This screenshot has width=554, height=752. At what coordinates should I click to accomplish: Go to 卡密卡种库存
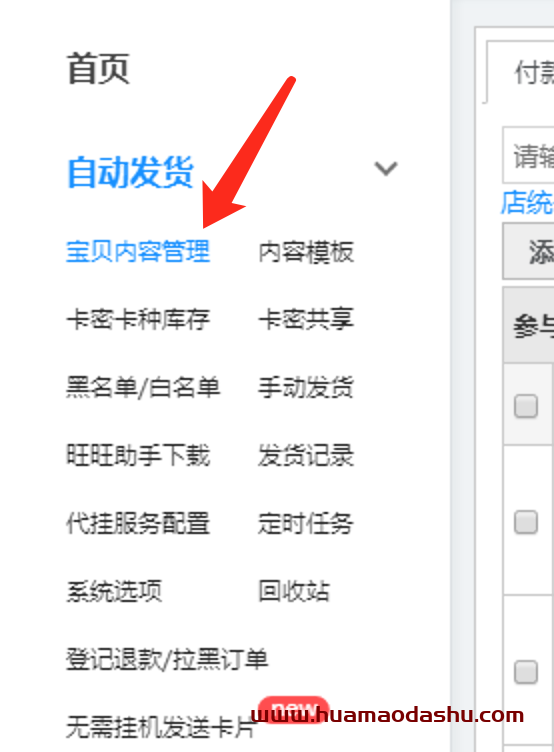[x=138, y=319]
